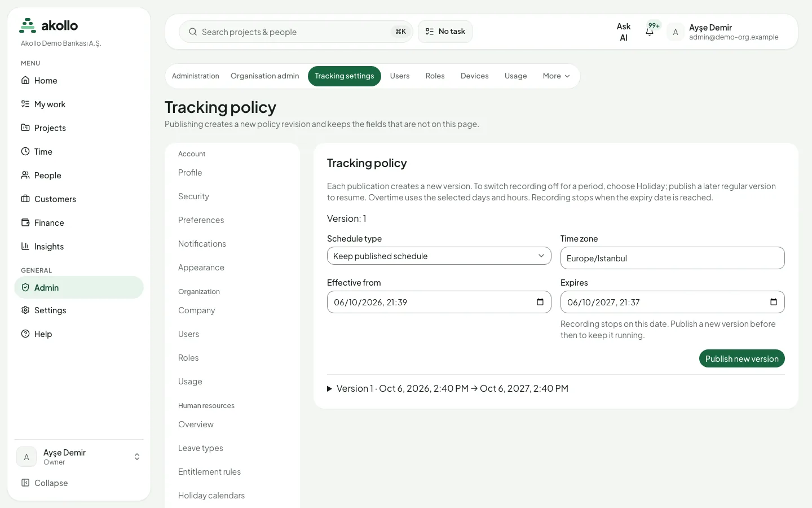The width and height of the screenshot is (812, 508).
Task: Open Help in sidebar
Action: click(x=79, y=334)
